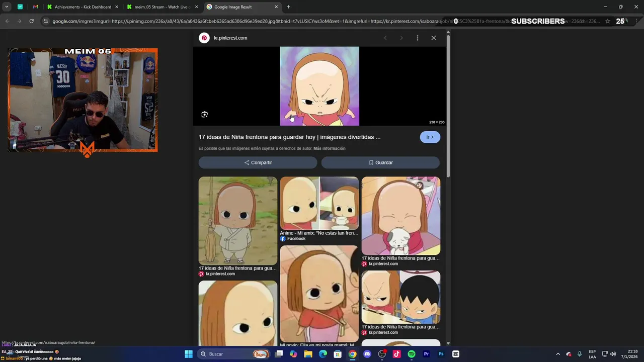This screenshot has height=362, width=644.
Task: Open thumbnail of girl in red shirt
Action: (319, 294)
